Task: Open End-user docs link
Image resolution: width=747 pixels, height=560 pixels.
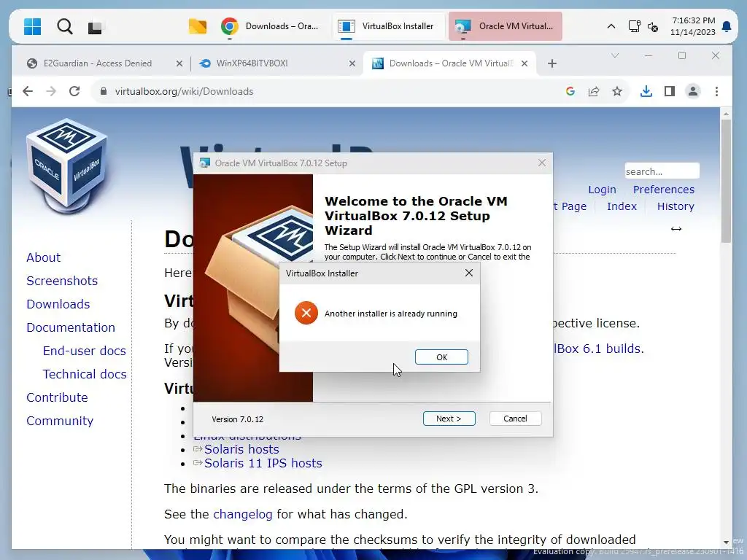Action: [85, 351]
